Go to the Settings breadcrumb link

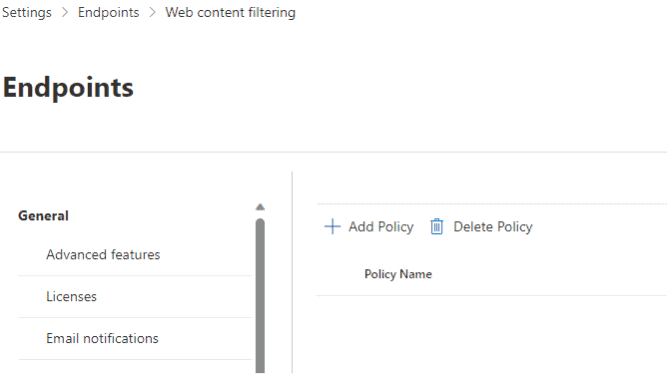point(27,13)
